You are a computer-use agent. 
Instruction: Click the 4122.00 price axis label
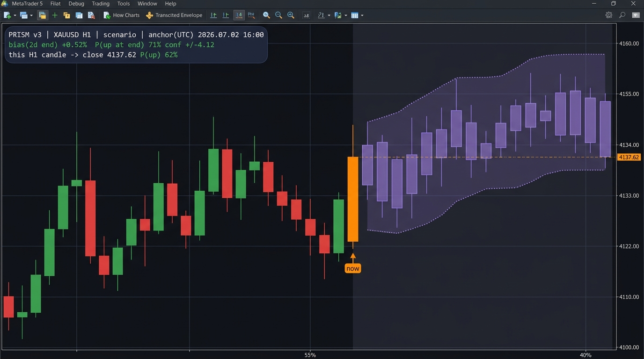click(x=629, y=246)
